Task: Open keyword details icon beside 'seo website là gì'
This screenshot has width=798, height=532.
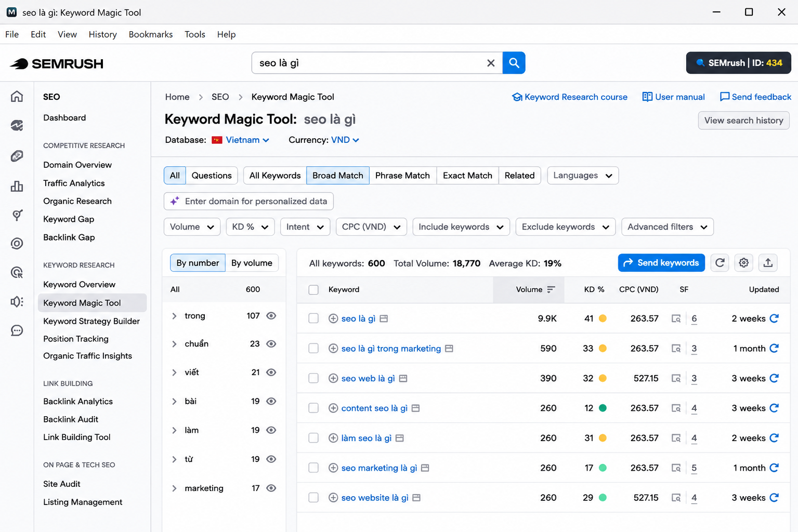Action: [x=416, y=498]
